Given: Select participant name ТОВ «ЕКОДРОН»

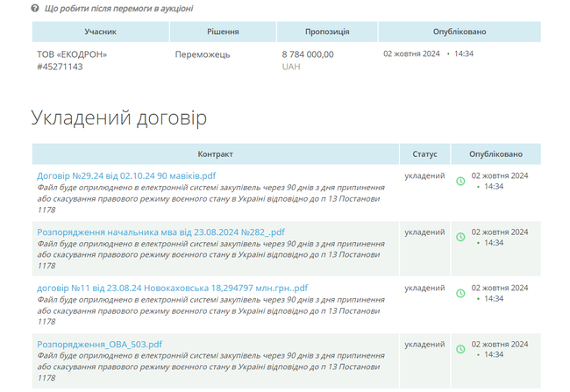Looking at the screenshot, I should pyautogui.click(x=72, y=54).
